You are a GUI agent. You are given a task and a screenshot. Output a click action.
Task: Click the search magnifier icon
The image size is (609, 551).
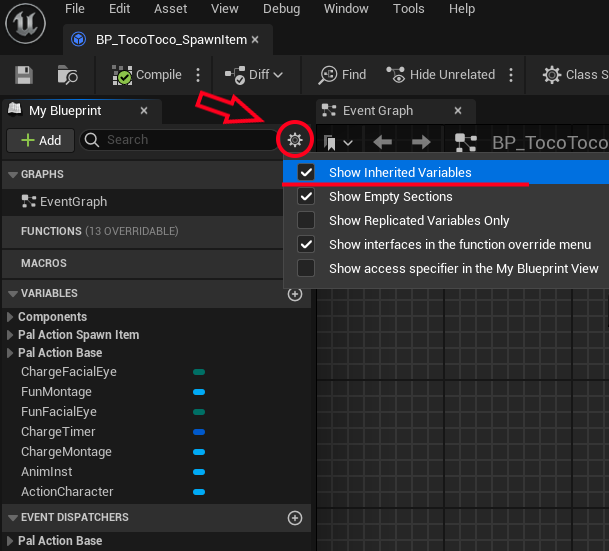coord(92,140)
